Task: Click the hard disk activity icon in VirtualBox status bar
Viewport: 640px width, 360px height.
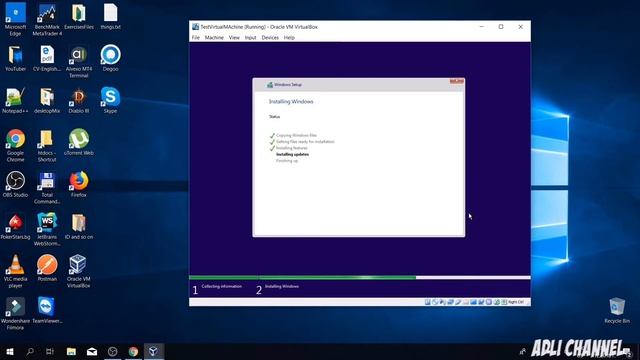Action: tap(427, 302)
